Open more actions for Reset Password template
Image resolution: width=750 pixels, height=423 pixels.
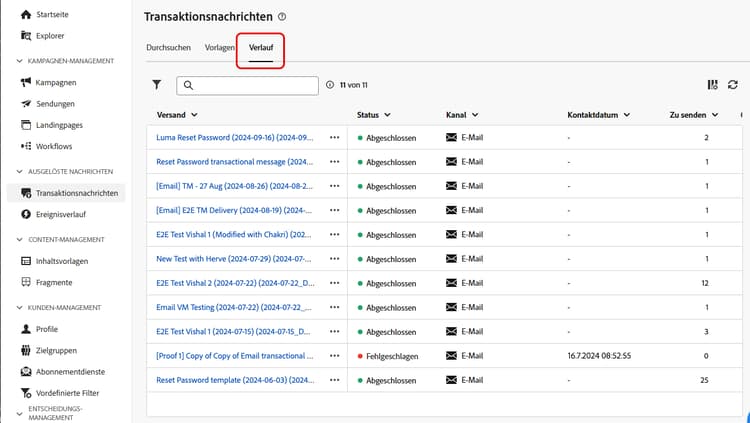coord(334,380)
